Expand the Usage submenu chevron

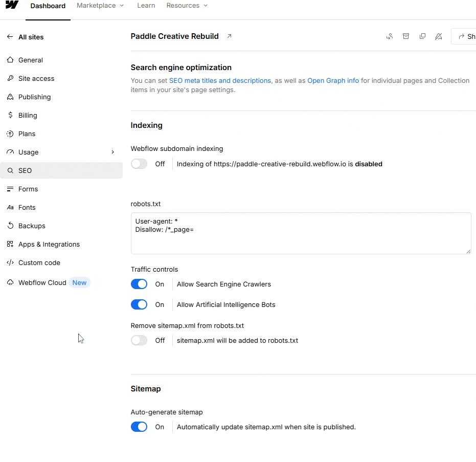click(112, 152)
